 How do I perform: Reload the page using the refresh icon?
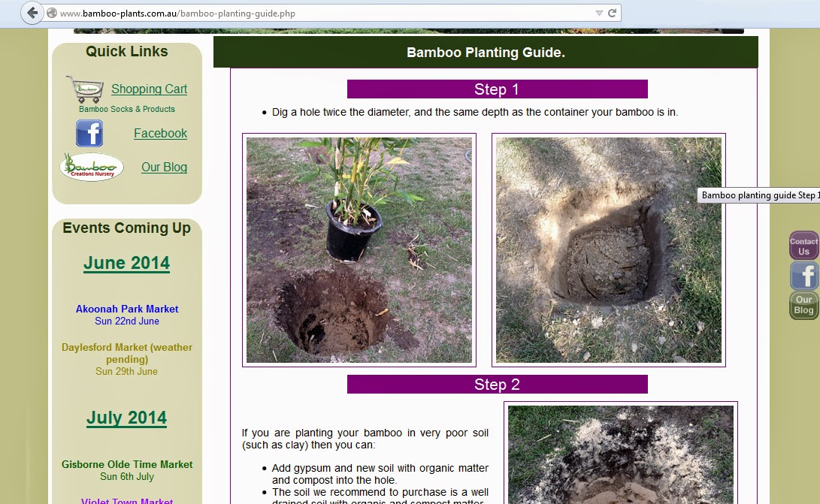[610, 13]
